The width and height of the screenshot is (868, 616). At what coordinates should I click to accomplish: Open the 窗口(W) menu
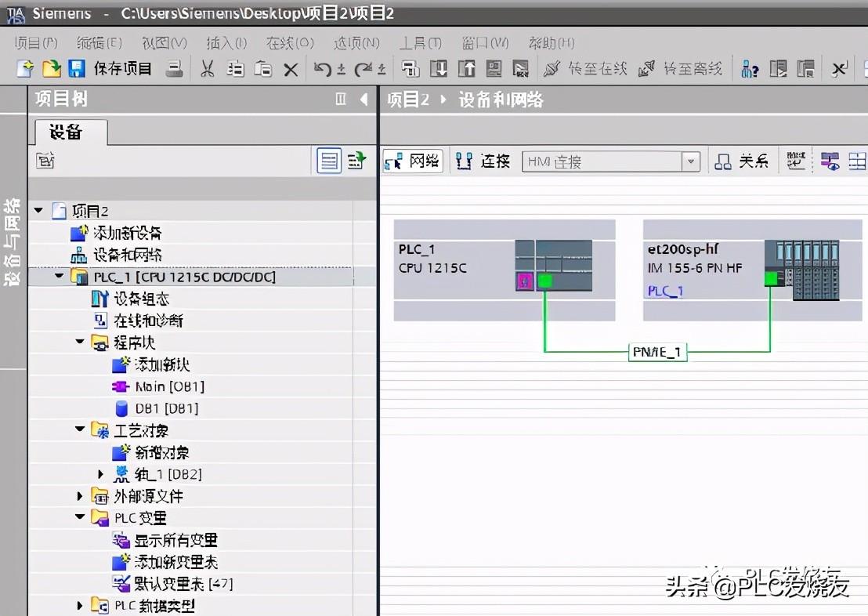486,42
